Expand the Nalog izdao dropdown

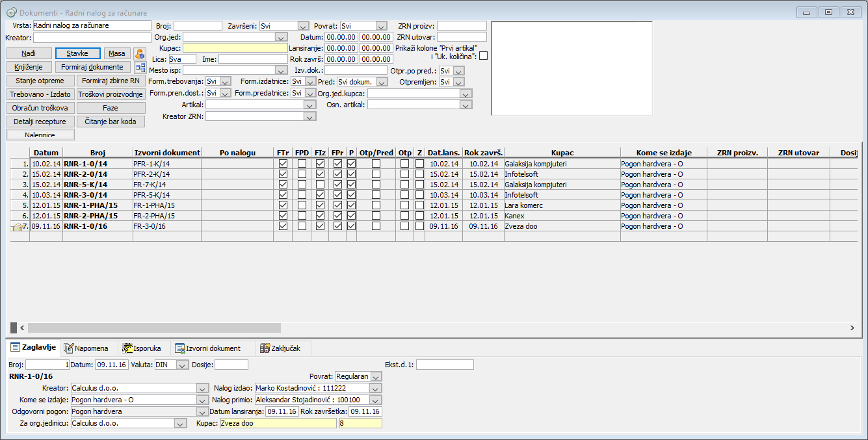376,388
